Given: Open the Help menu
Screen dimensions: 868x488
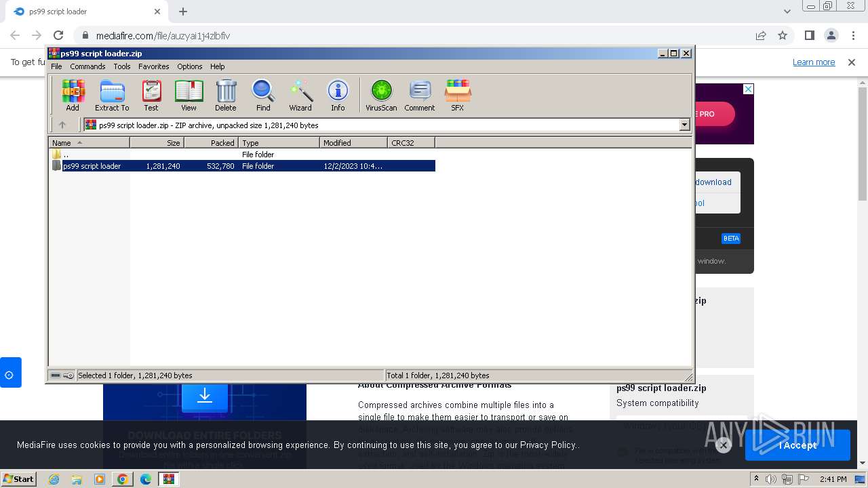Looking at the screenshot, I should point(217,66).
